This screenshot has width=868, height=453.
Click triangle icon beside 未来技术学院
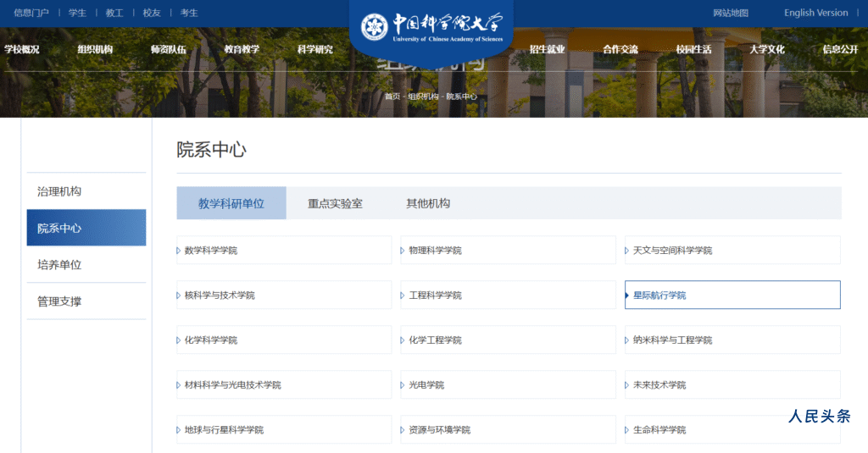[626, 385]
